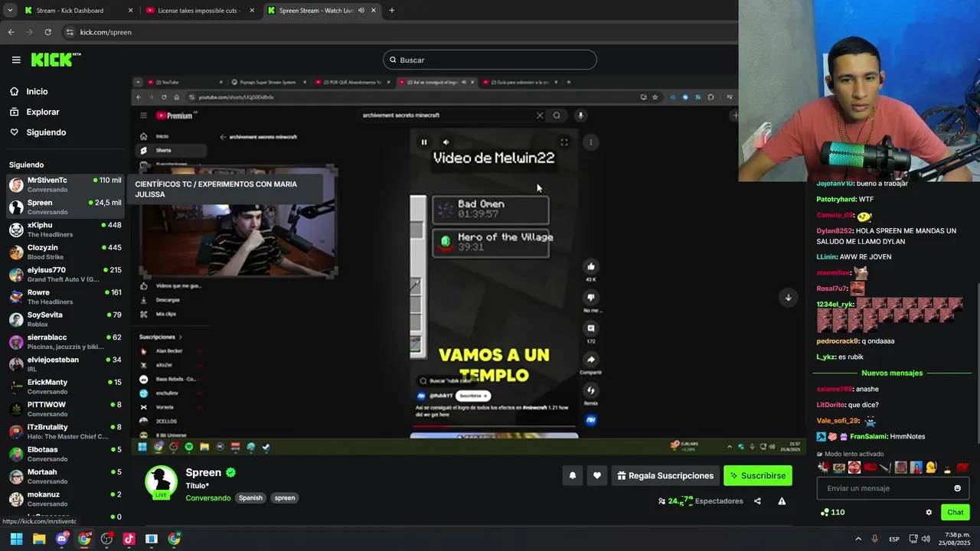Click the green Suscribirse button
Screen dimensions: 980x551
[x=757, y=475]
